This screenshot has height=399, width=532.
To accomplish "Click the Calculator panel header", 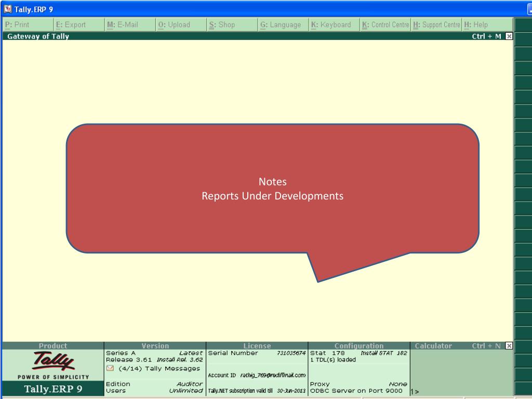I will click(x=433, y=345).
